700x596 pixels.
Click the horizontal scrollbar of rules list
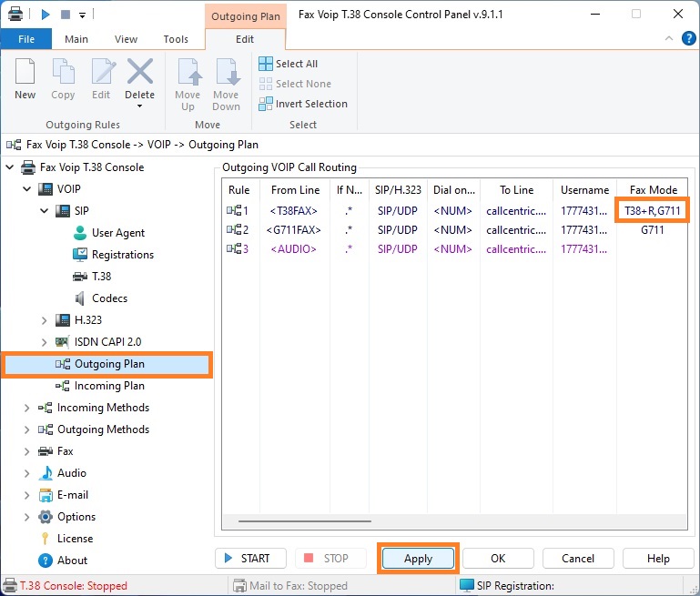(304, 520)
